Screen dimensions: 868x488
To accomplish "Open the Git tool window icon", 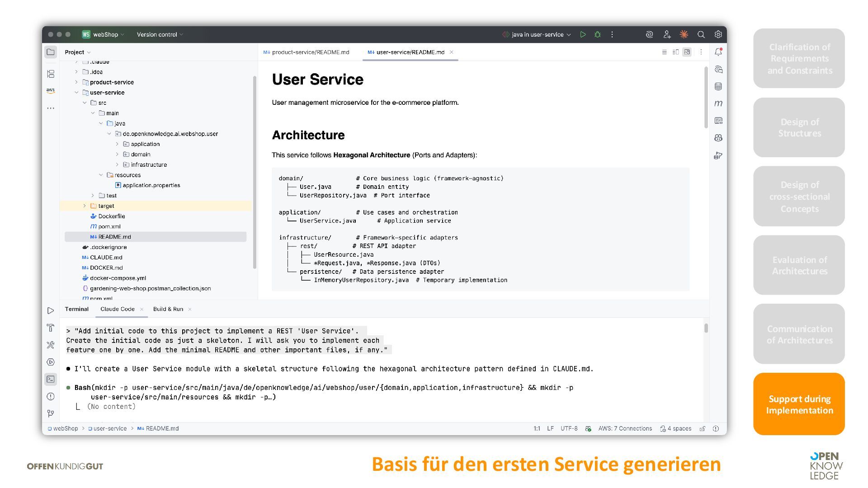I will click(x=51, y=413).
